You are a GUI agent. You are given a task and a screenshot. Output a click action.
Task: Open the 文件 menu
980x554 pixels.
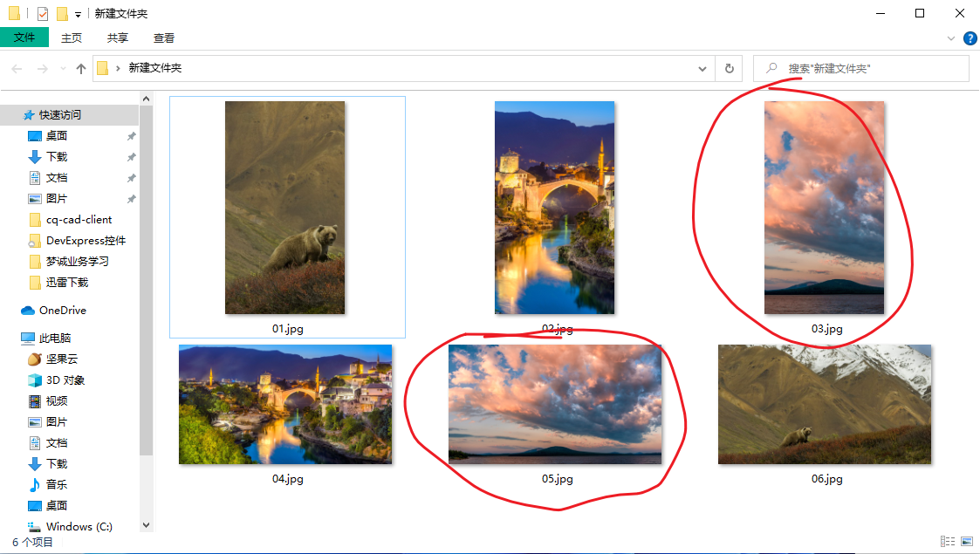point(24,38)
